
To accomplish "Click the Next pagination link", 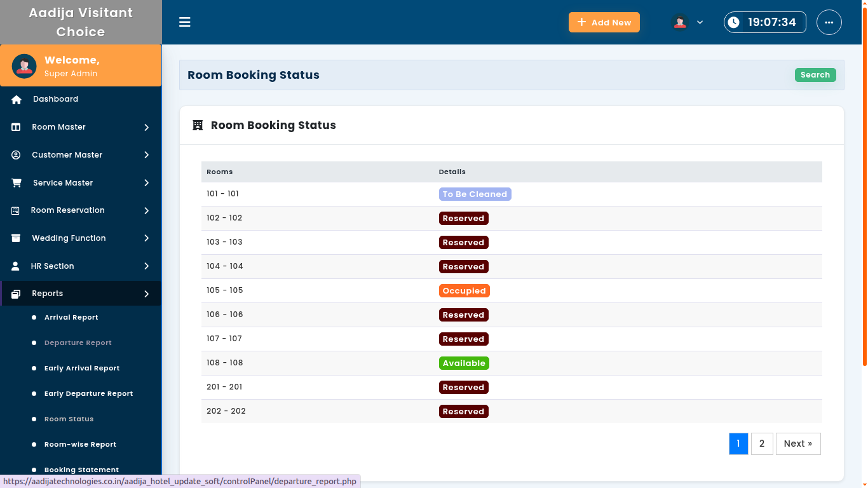I will tap(797, 444).
